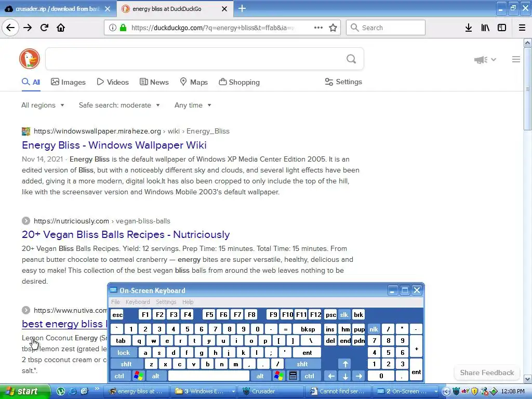This screenshot has width=532, height=399.
Task: Click the on-screen bksp key
Action: coord(308,329)
